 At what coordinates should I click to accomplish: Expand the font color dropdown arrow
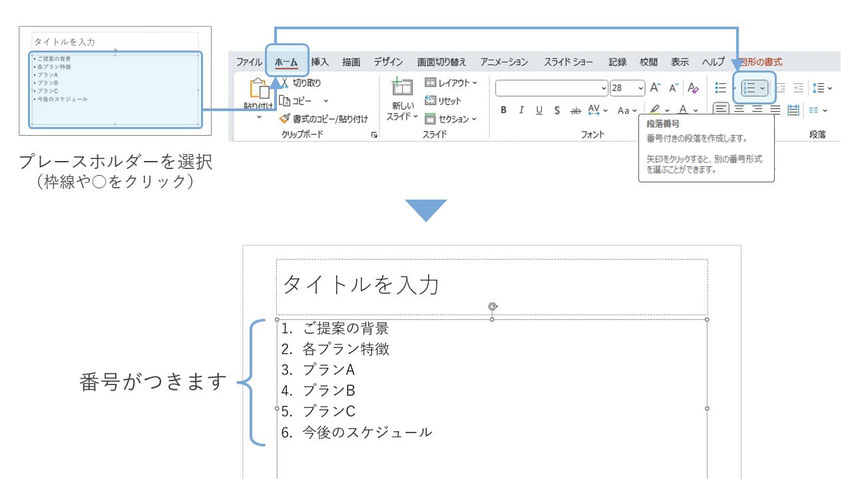pyautogui.click(x=696, y=111)
